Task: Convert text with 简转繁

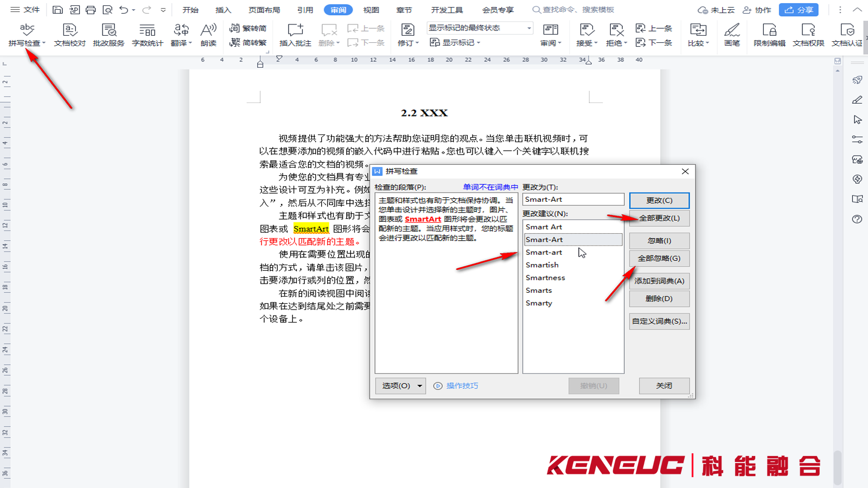Action: coord(248,42)
